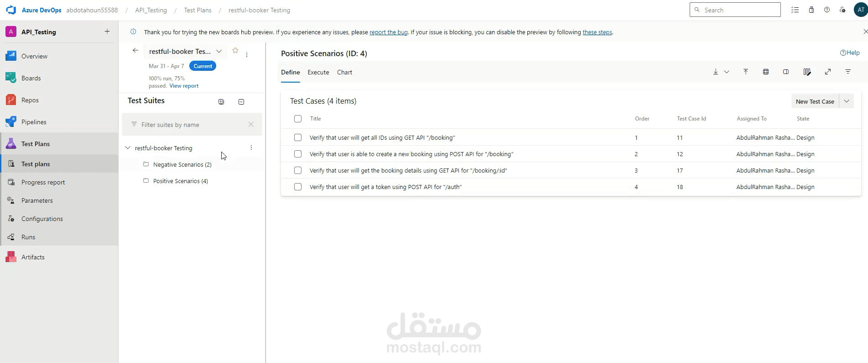Open the grid view icon in toolbar
Screen dimensions: 868x363
point(766,72)
